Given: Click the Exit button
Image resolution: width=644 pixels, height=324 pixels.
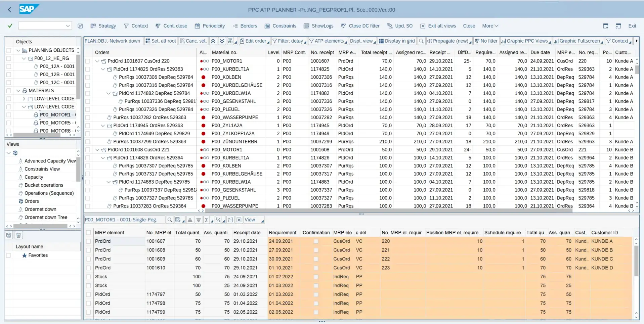Looking at the screenshot, I should [632, 26].
